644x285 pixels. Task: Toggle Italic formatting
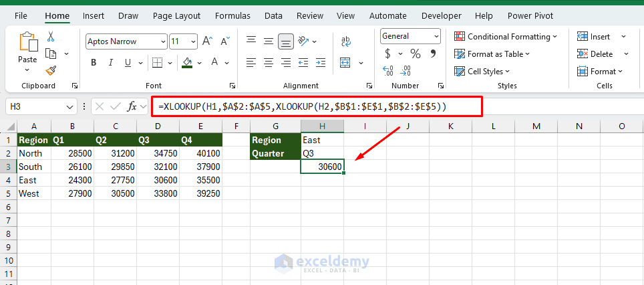[x=110, y=62]
